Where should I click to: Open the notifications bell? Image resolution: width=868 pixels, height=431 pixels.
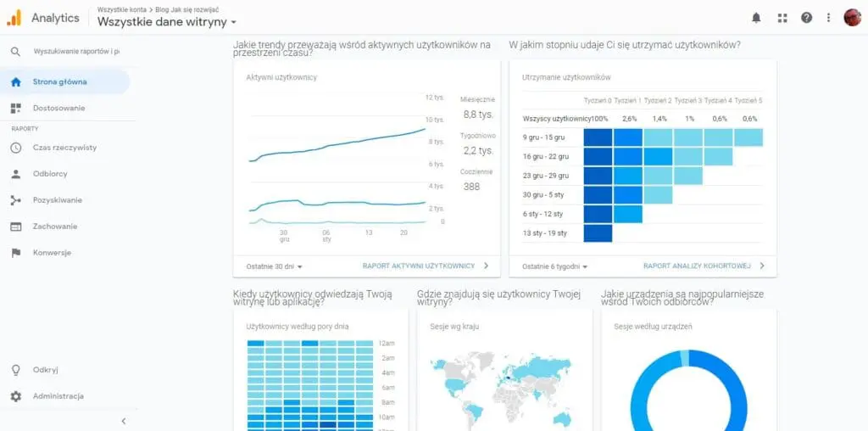tap(756, 18)
